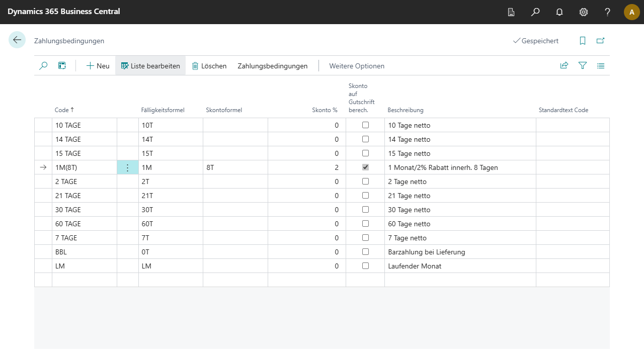Expand the Weitere Optionen menu
Image resolution: width=644 pixels, height=362 pixels.
pyautogui.click(x=357, y=66)
